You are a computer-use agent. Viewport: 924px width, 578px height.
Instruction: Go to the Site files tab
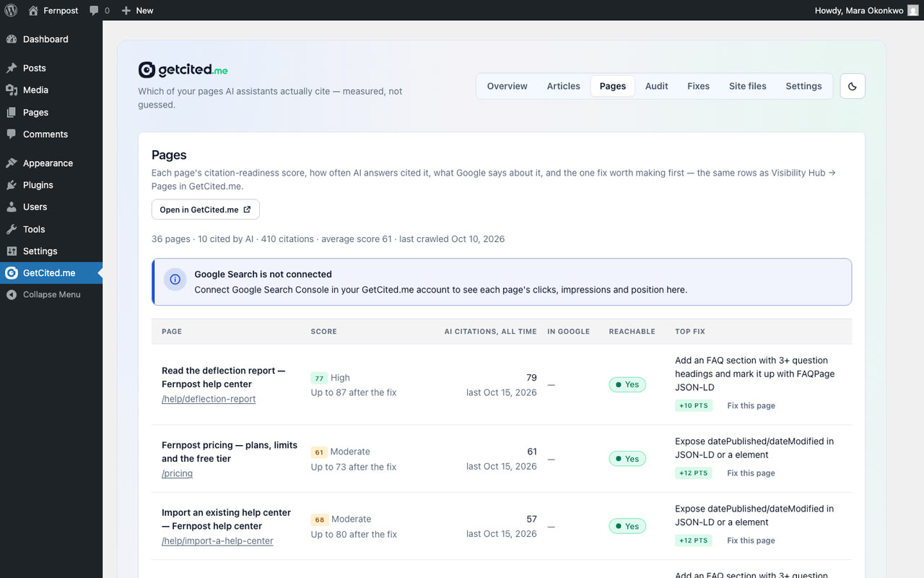748,86
